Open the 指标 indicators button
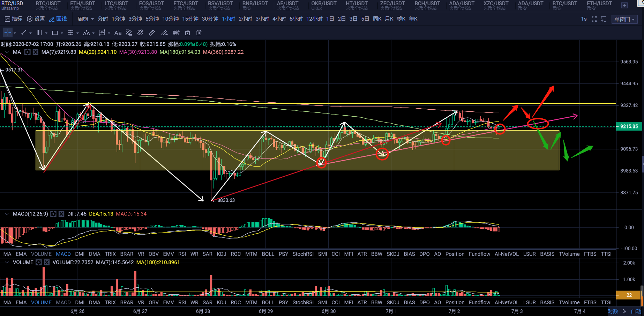Viewport: 644px width, 316px height. pyautogui.click(x=14, y=19)
